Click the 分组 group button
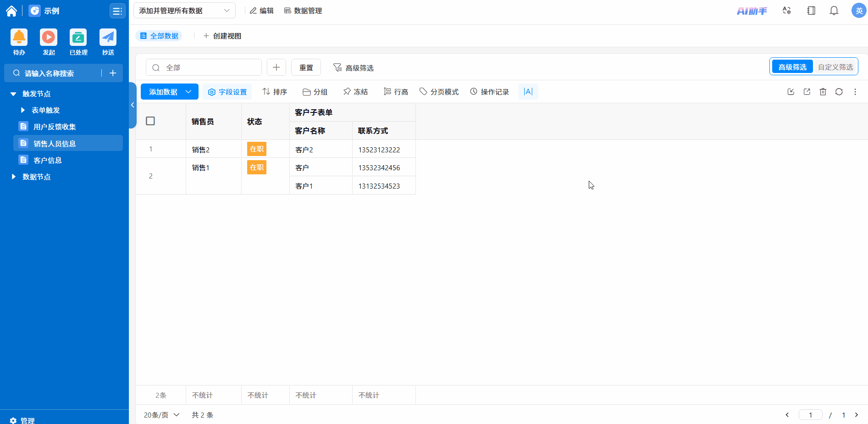The image size is (868, 424). point(315,92)
